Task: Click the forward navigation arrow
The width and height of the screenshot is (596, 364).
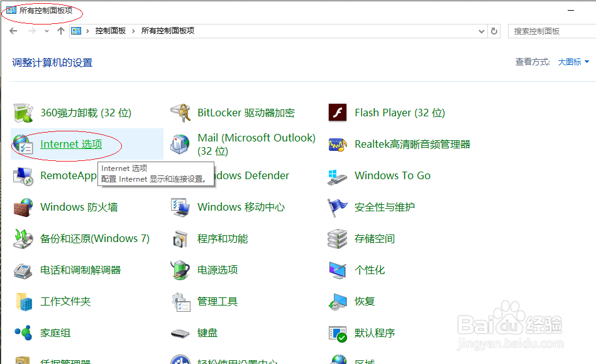Action: click(x=32, y=31)
